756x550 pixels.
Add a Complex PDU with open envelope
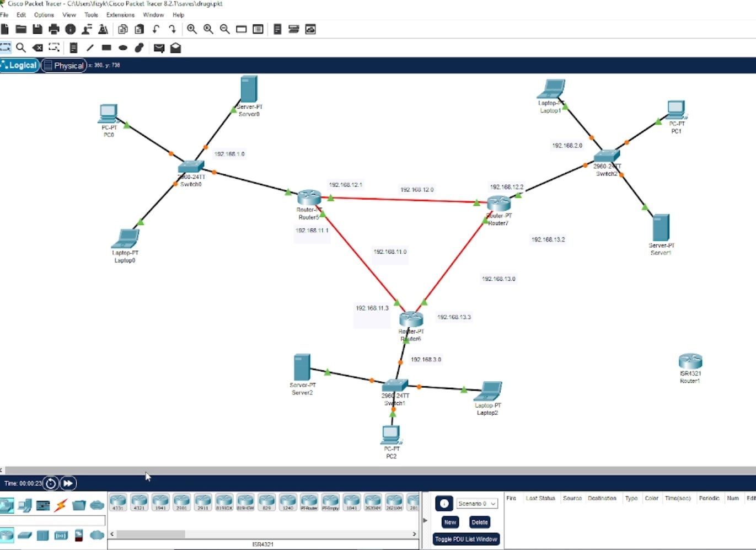[x=175, y=48]
